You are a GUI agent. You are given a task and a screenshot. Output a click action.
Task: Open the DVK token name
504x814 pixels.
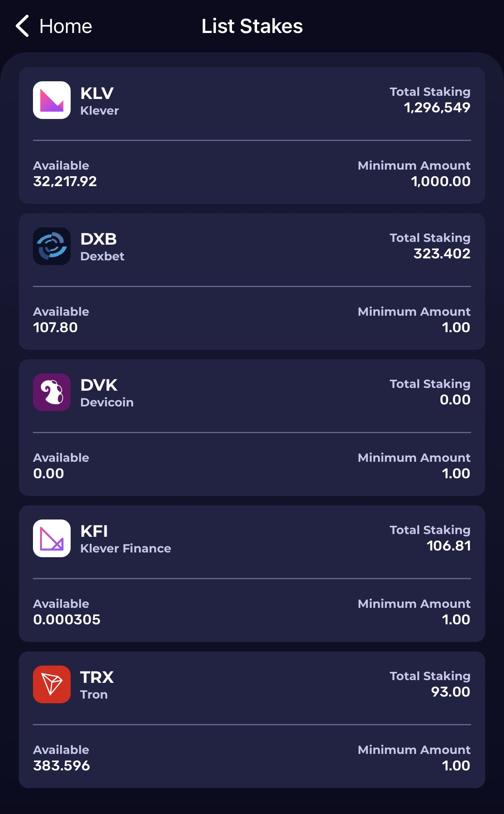(99, 385)
